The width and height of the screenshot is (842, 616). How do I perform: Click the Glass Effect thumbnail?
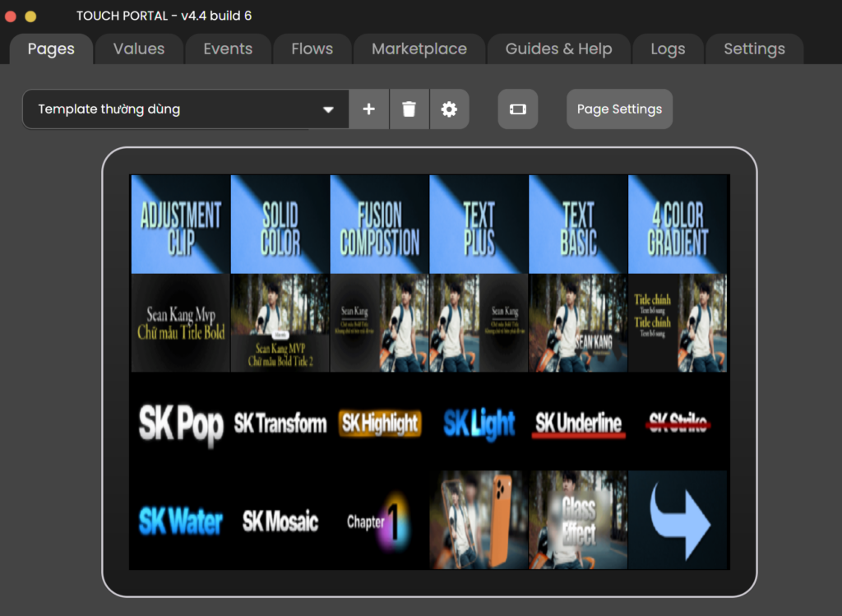(578, 521)
